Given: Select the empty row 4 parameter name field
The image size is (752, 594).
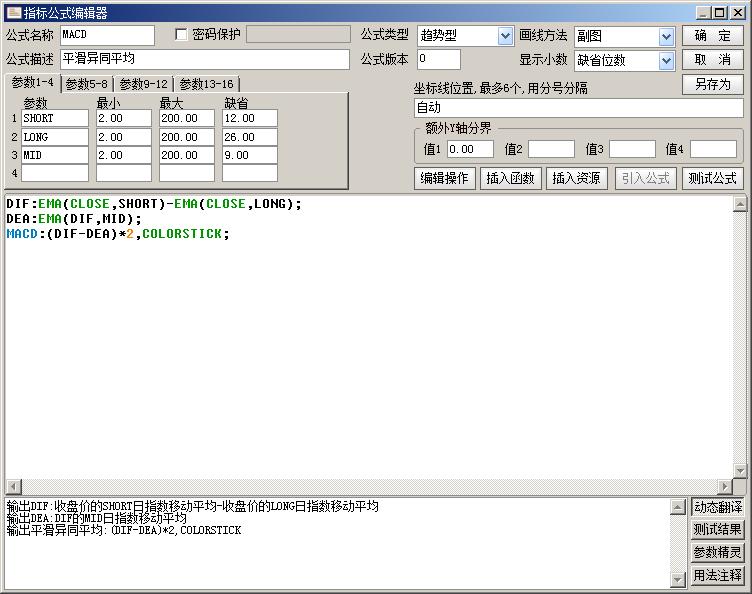Looking at the screenshot, I should coord(55,173).
